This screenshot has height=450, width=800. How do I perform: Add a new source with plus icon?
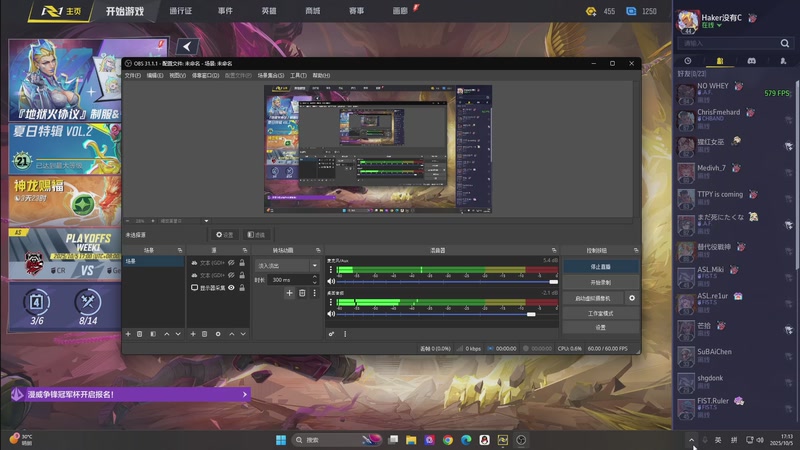[x=192, y=333]
